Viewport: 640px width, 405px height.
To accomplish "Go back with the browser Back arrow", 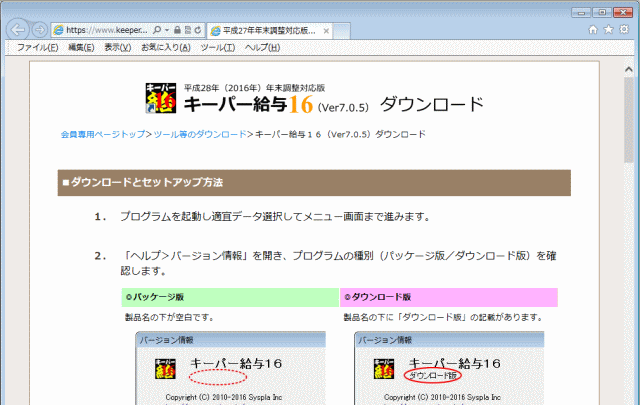I will coord(18,30).
